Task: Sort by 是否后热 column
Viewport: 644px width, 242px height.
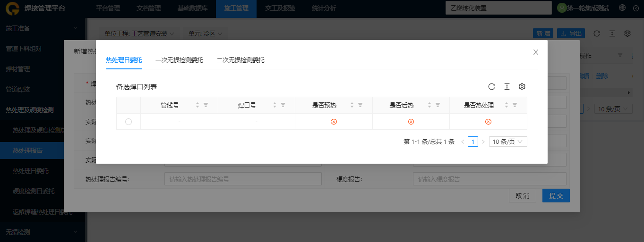Action: click(x=429, y=105)
